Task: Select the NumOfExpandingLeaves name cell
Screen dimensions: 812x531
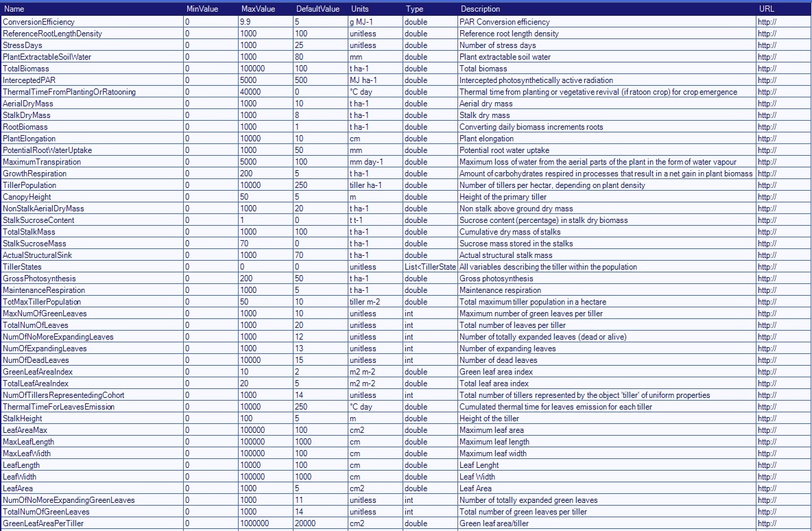Action: click(92, 348)
